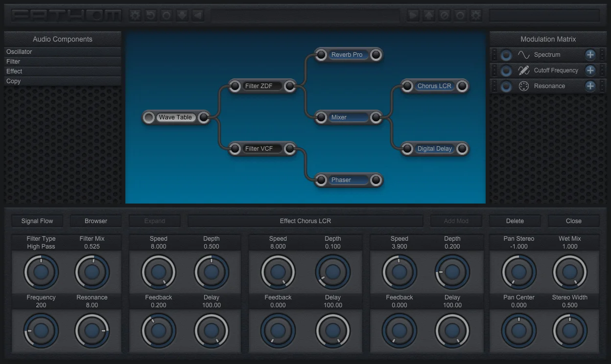Click the up arrow icon in the top toolbar
Viewport: 611px width, 364px height.
click(429, 15)
